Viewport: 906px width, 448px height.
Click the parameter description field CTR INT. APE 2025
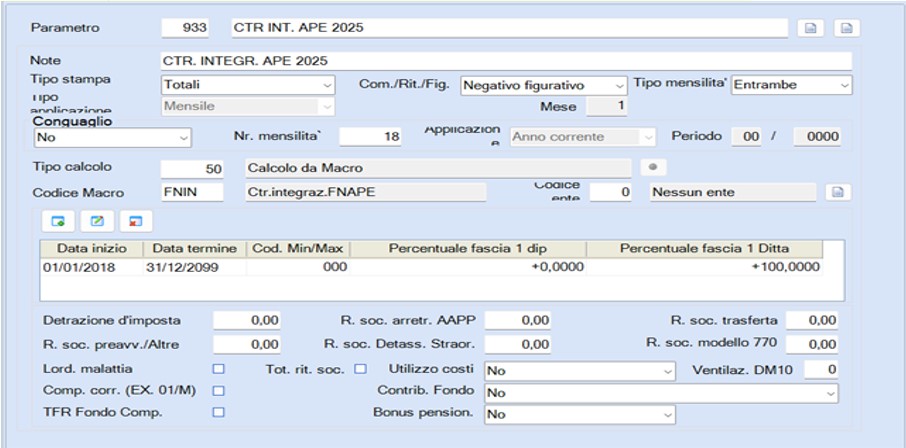[x=510, y=28]
